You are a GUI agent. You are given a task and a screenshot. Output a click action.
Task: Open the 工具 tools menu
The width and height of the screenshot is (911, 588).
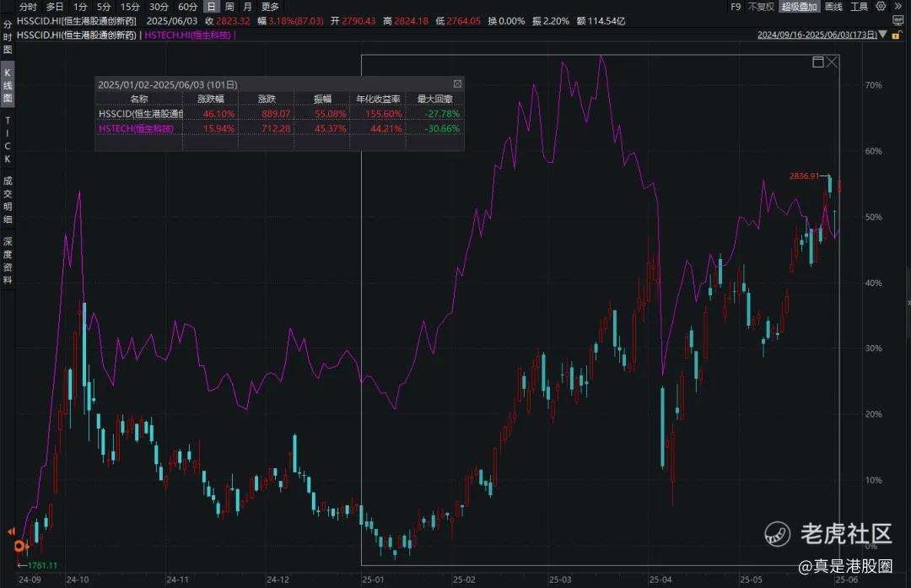[x=860, y=7]
